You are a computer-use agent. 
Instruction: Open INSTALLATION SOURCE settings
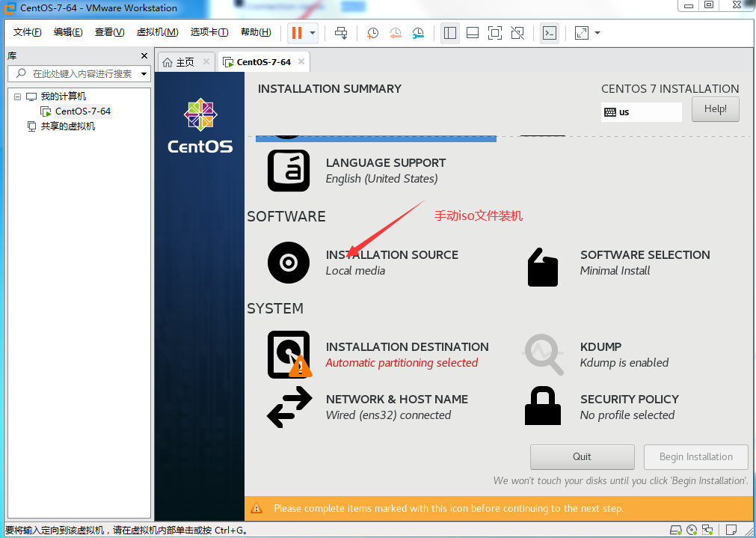click(x=392, y=254)
